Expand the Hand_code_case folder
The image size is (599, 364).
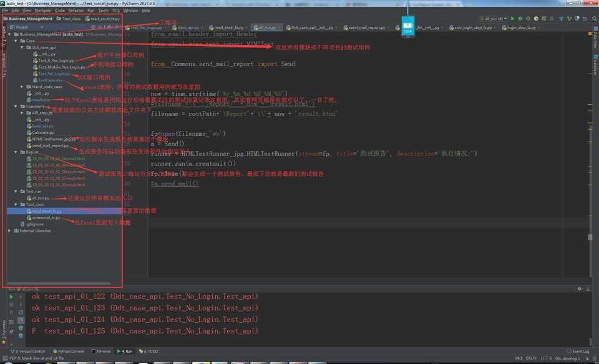click(x=22, y=87)
